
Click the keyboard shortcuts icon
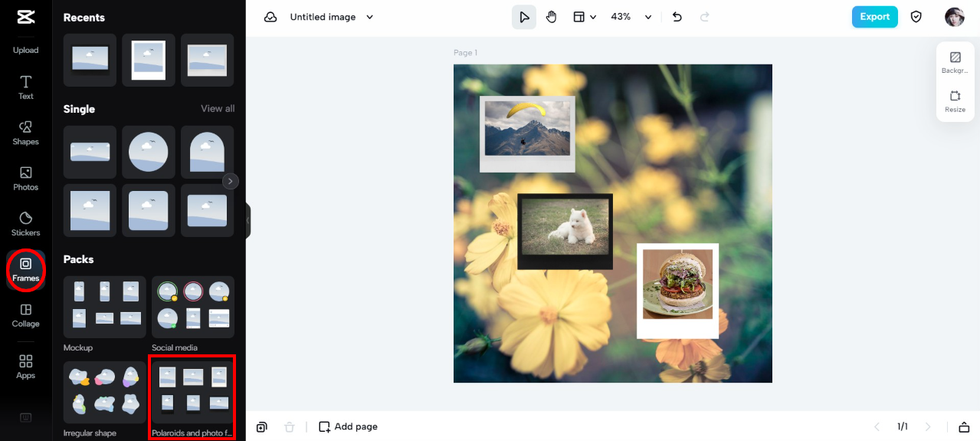tap(25, 417)
